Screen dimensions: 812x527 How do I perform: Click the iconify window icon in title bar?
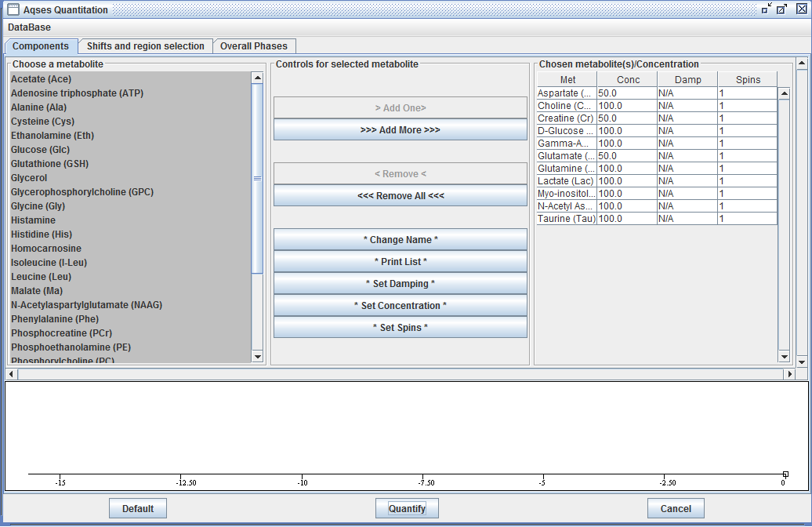[x=767, y=9]
